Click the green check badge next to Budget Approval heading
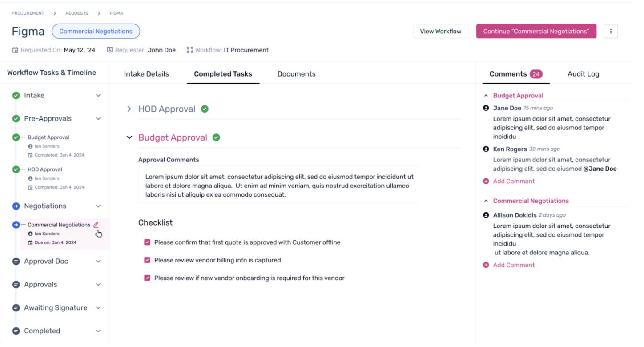 pos(216,137)
